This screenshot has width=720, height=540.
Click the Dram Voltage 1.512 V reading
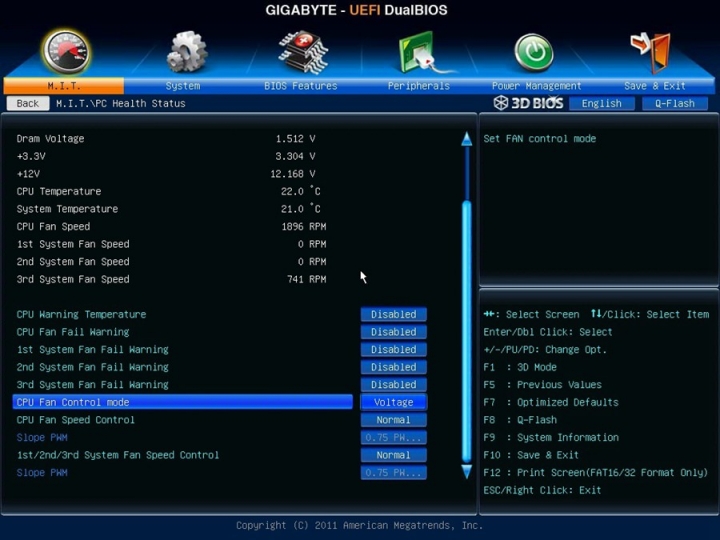295,139
